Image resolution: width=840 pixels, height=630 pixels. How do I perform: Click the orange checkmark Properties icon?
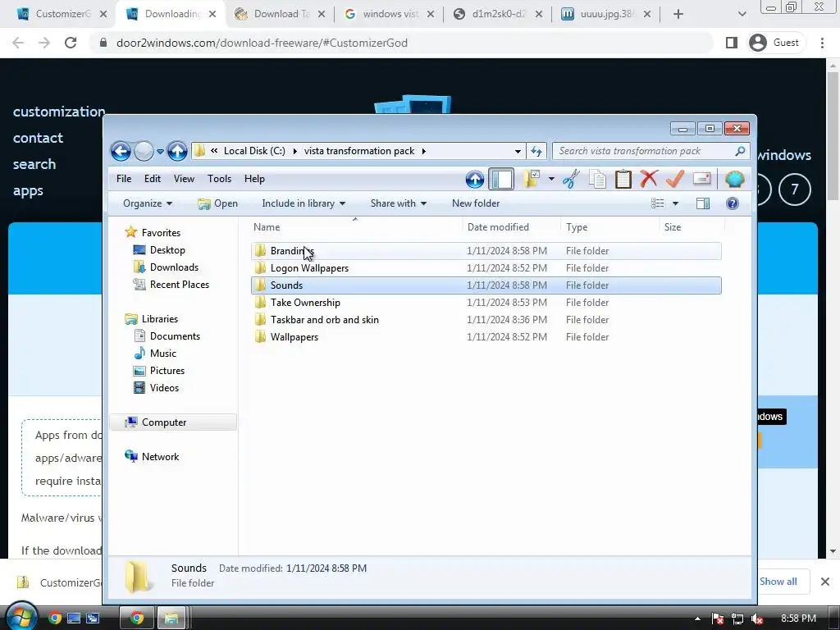pyautogui.click(x=675, y=179)
